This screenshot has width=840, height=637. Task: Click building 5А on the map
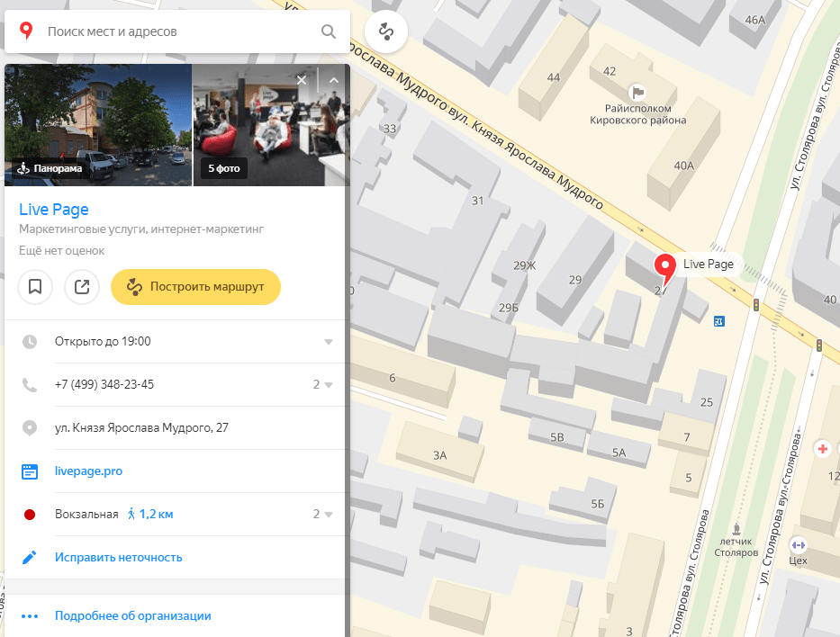(619, 453)
